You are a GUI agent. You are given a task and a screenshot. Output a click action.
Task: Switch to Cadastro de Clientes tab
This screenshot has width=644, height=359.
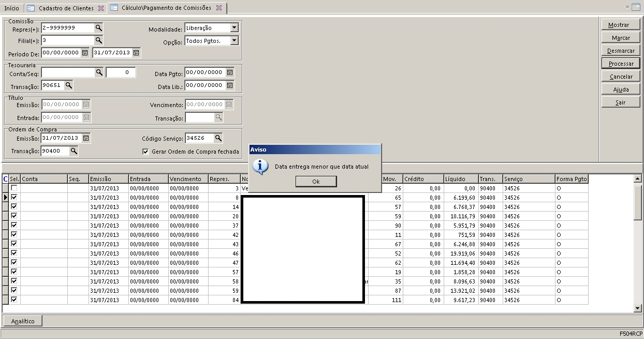[66, 8]
